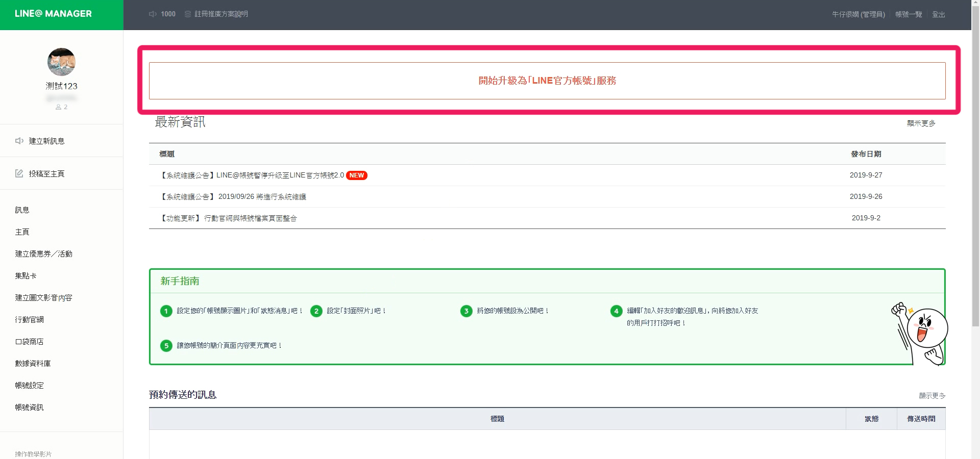Open 建立新訊息 in sidebar

pos(46,141)
